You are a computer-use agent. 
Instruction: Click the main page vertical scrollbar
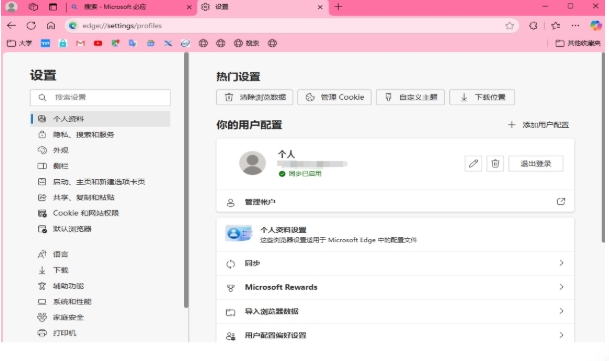tap(603, 148)
